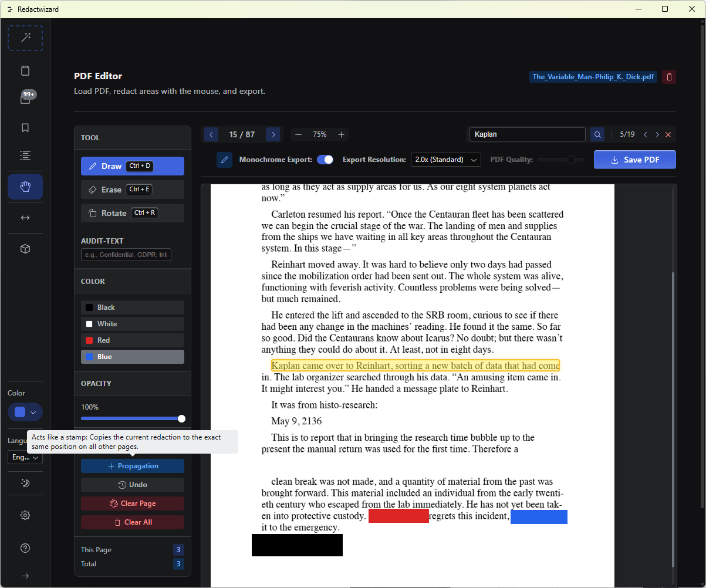Open the magic wand tool in sidebar
The image size is (706, 588).
click(x=25, y=38)
